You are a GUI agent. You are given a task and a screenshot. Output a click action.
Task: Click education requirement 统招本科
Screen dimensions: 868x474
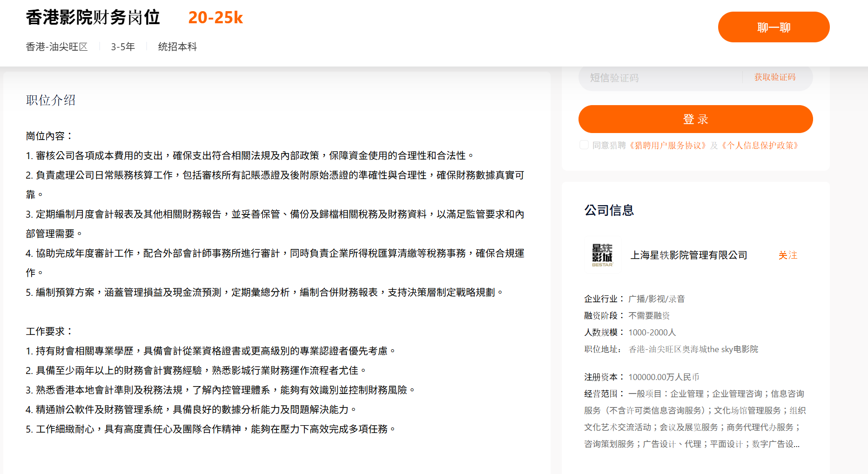[x=177, y=47]
